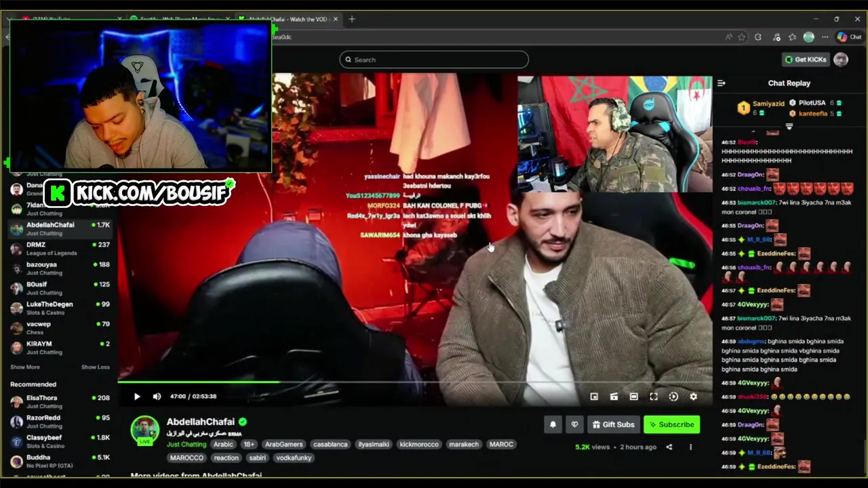Image resolution: width=868 pixels, height=488 pixels.
Task: Select the 18+ tag
Action: coord(249,445)
